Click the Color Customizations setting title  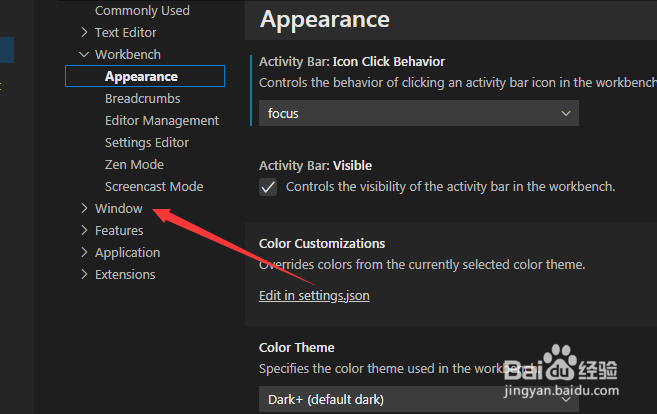click(321, 243)
